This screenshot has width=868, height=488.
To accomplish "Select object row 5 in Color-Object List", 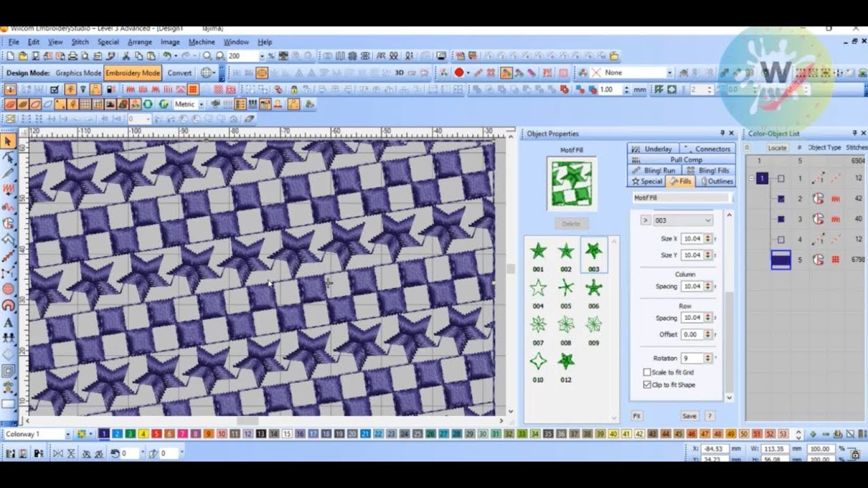I will [806, 260].
